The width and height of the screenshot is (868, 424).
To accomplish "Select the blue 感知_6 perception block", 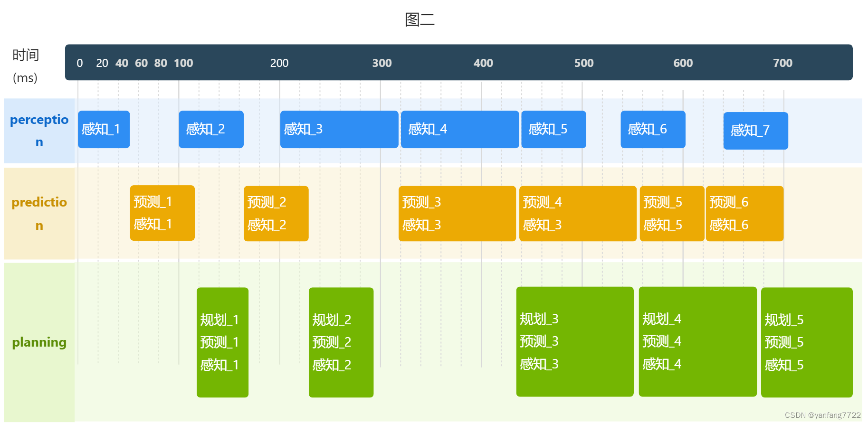I will click(x=653, y=129).
